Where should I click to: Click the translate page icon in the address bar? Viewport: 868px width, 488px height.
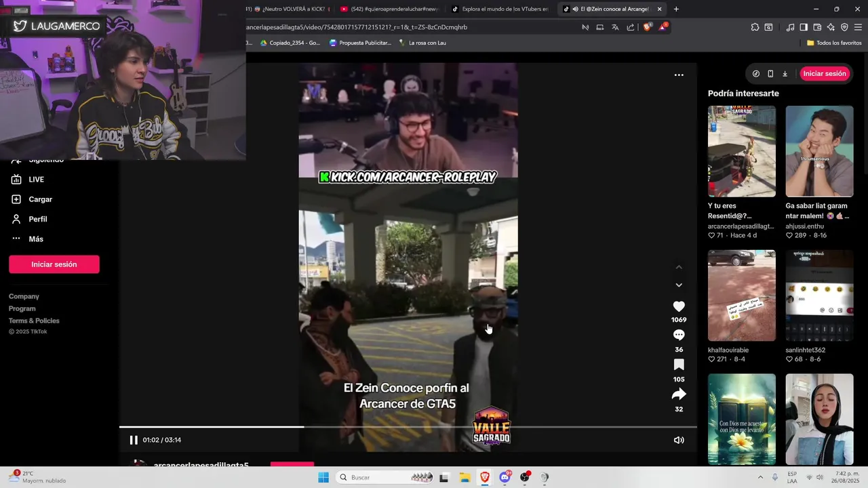click(615, 27)
